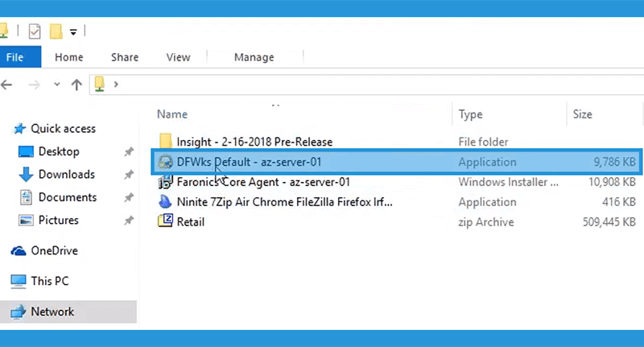The image size is (644, 347).
Task: Click the Documents page icon
Action: 26,197
